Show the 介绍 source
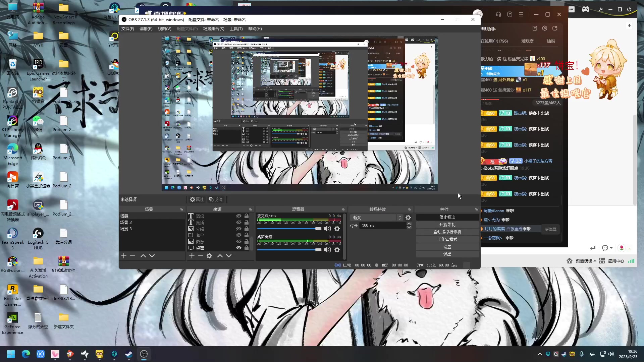644x362 pixels. coord(239,229)
